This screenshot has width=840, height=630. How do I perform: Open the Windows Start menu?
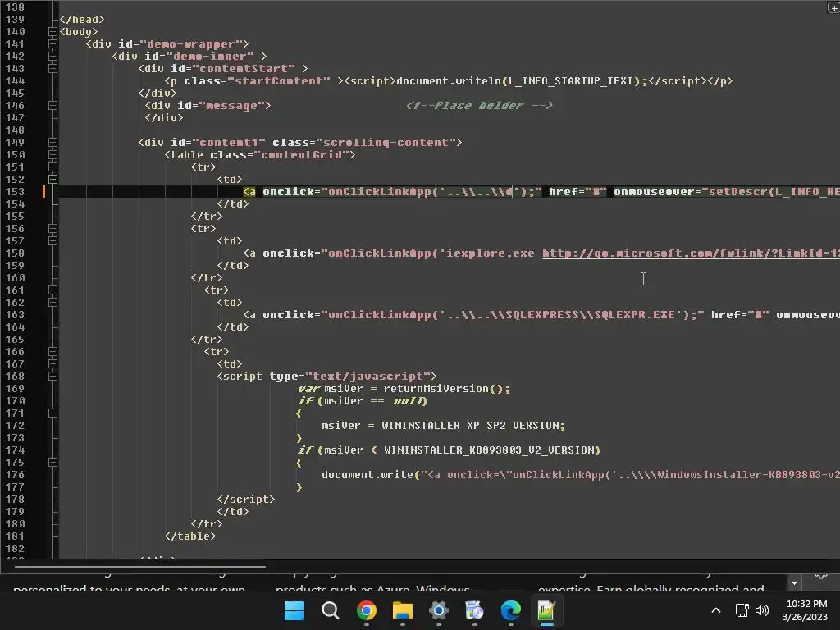pyautogui.click(x=294, y=610)
